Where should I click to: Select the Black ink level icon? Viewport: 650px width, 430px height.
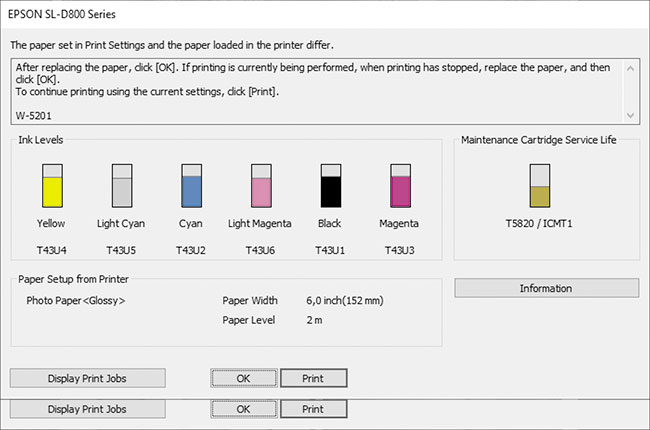[x=330, y=185]
